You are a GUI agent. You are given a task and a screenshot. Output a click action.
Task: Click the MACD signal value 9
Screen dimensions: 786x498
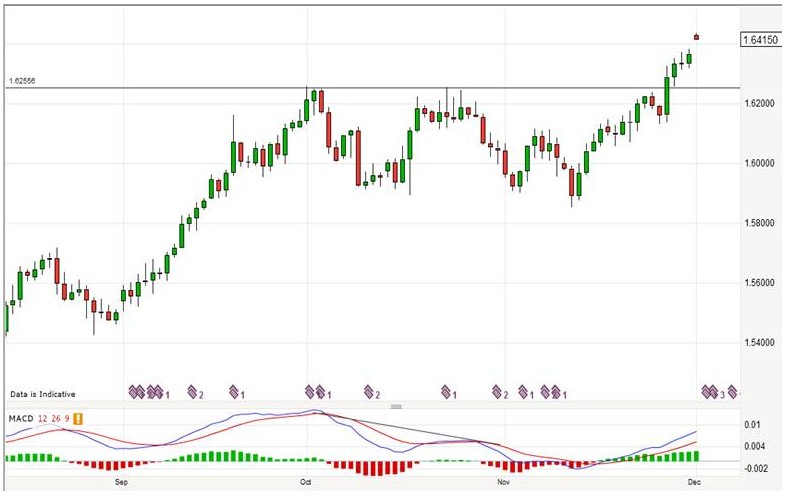[67, 419]
